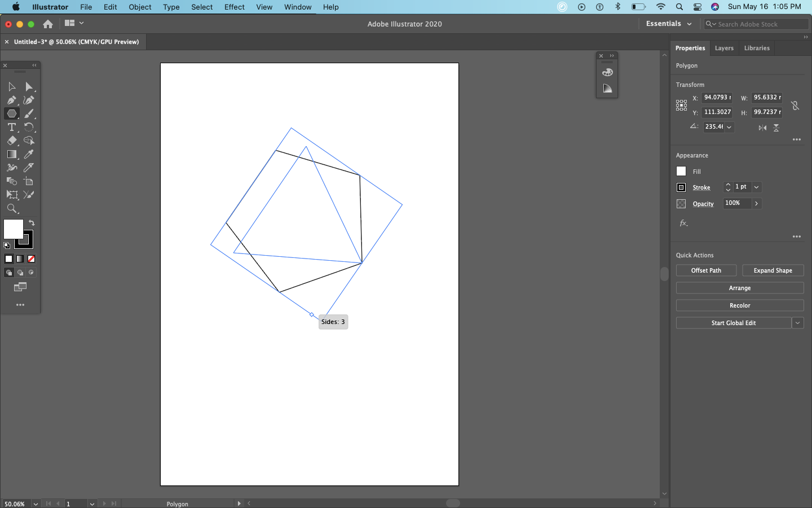
Task: Click the Expand Shape button
Action: coord(773,270)
